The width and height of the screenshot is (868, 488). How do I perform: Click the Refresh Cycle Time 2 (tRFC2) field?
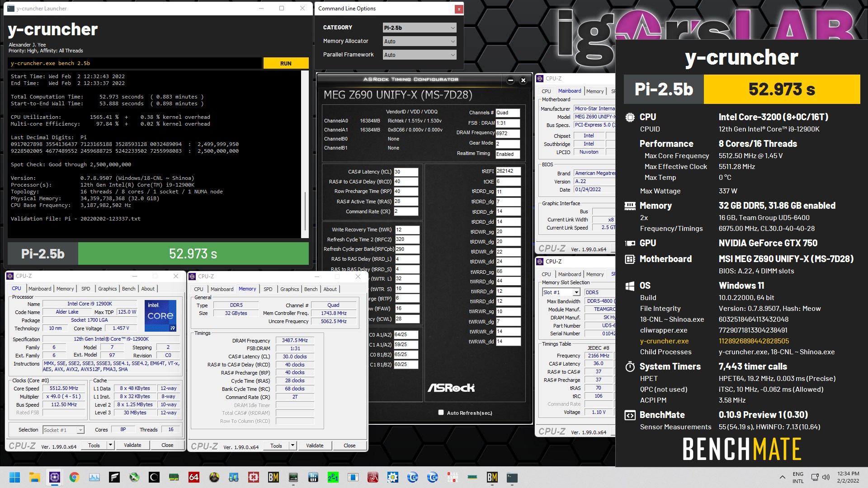[x=407, y=239]
